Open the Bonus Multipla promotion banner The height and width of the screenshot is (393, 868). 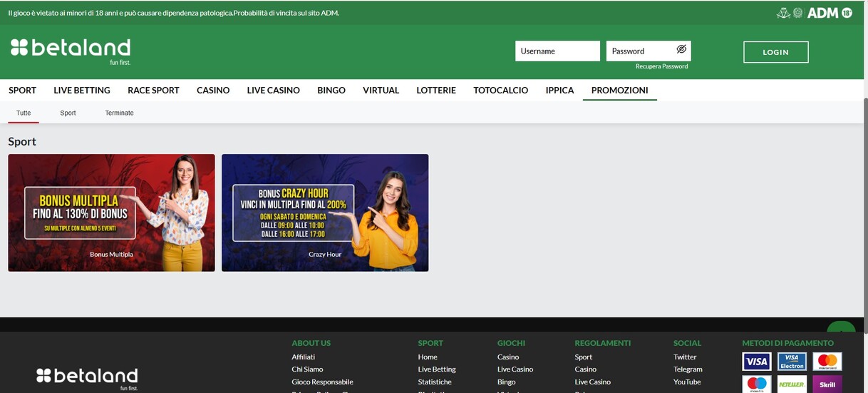coord(111,213)
